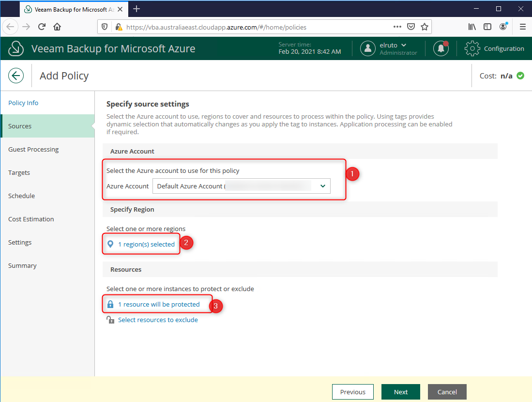The width and height of the screenshot is (532, 402).
Task: Click the back arrow beside Add Policy
Action: pos(16,76)
